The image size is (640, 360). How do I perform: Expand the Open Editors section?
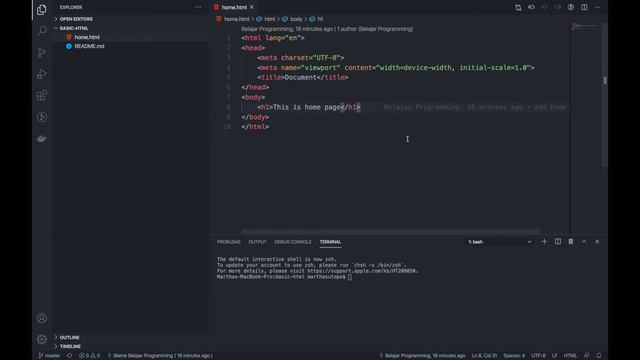tap(76, 19)
